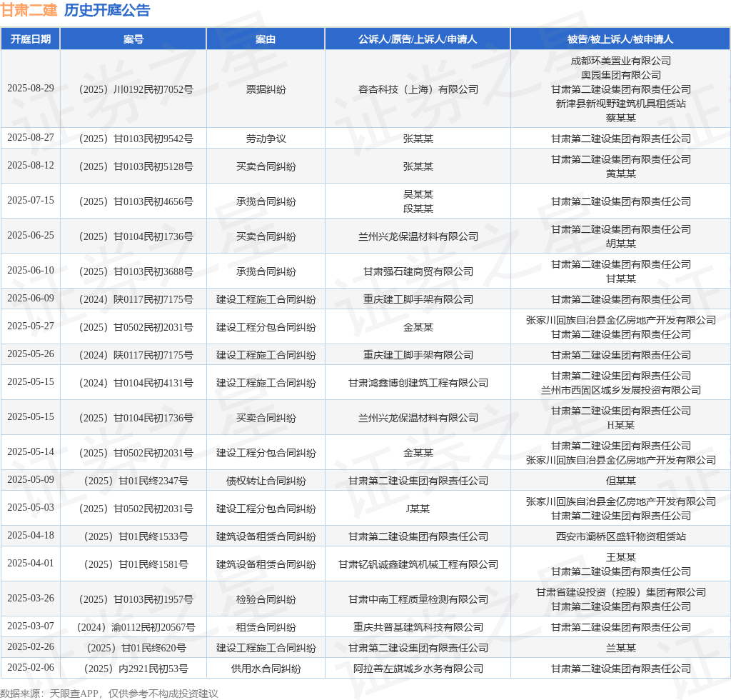Viewport: 731px width, 700px height.
Task: Click the date 2025-03-07
Action: [31, 626]
